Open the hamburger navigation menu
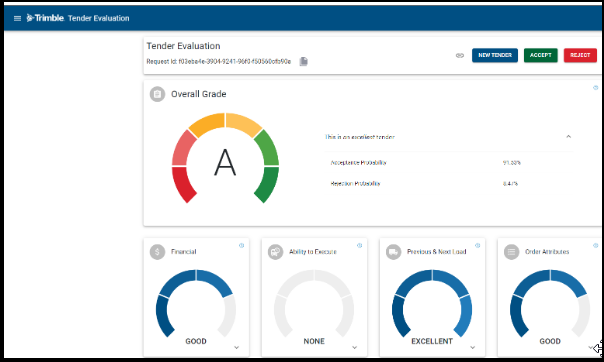 [17, 18]
